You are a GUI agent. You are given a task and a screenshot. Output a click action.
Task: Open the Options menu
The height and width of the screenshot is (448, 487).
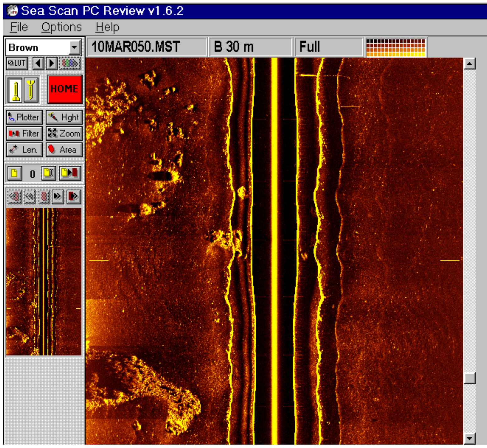pyautogui.click(x=62, y=27)
